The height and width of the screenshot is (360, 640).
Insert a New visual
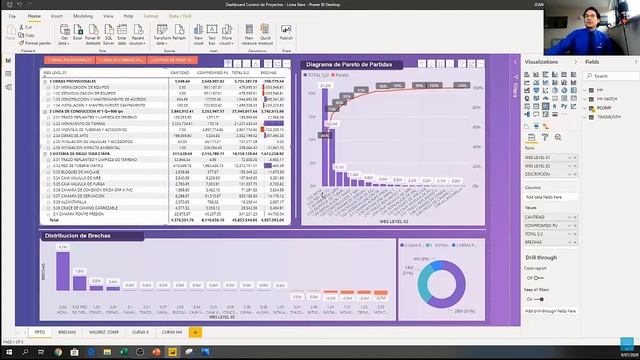tap(198, 34)
